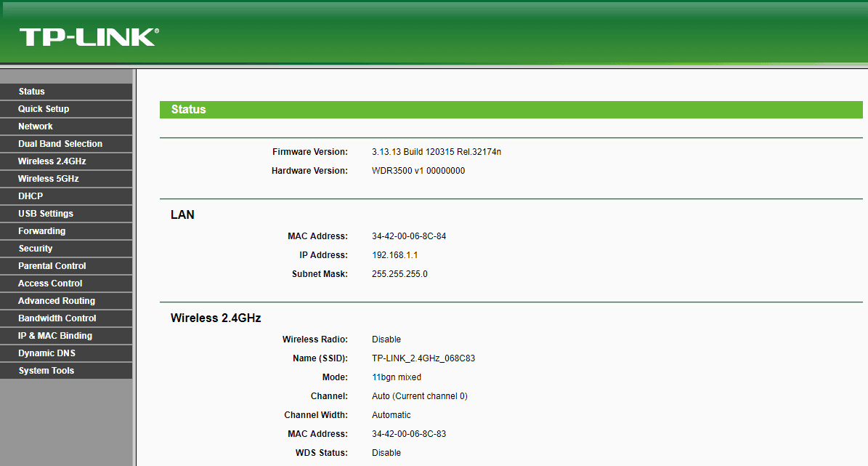
Task: Open the Dynamic DNS page
Action: coord(46,353)
